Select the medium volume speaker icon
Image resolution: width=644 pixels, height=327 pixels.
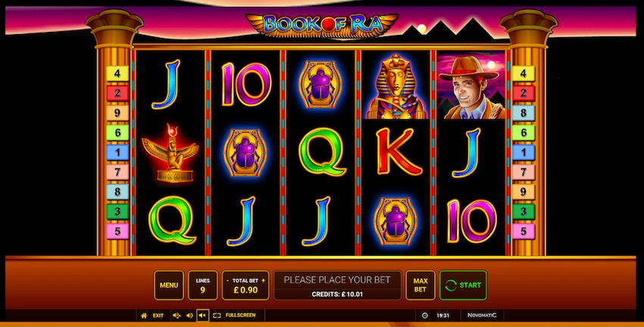point(189,316)
